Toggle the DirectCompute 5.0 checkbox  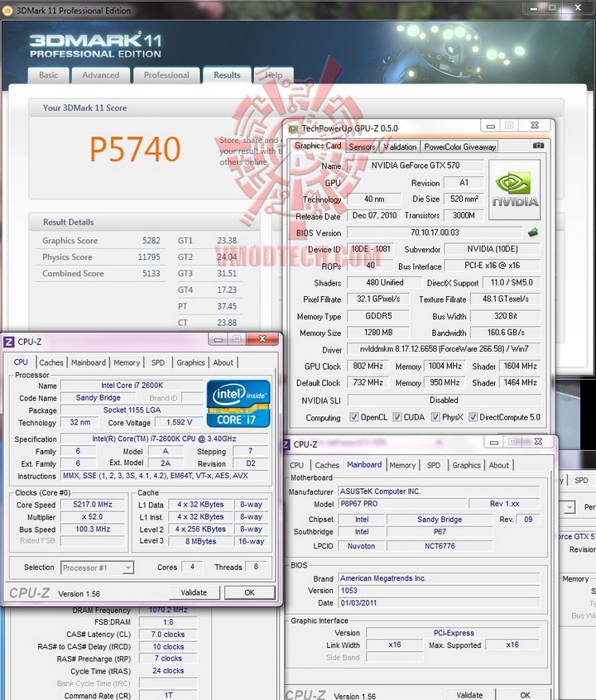(x=473, y=417)
